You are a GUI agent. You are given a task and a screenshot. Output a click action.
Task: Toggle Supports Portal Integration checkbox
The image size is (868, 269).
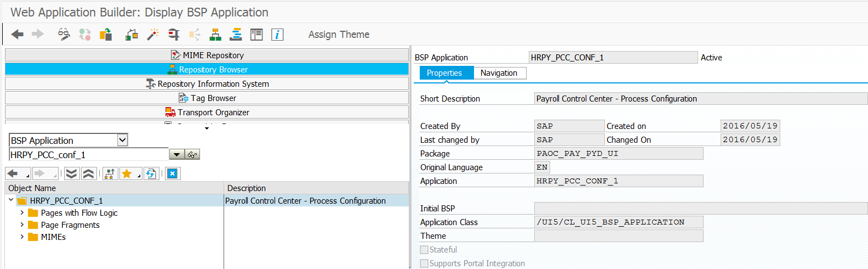click(424, 264)
